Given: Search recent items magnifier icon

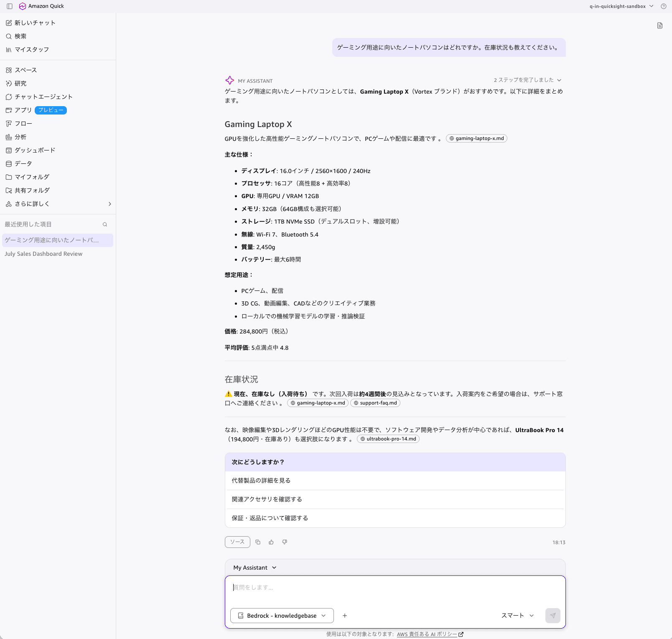Looking at the screenshot, I should click(x=105, y=224).
